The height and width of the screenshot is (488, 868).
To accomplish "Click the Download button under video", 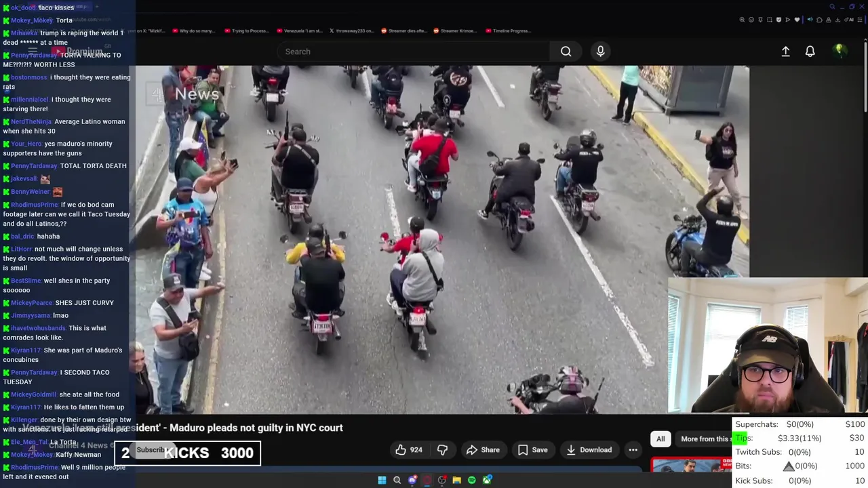I will pos(589,449).
